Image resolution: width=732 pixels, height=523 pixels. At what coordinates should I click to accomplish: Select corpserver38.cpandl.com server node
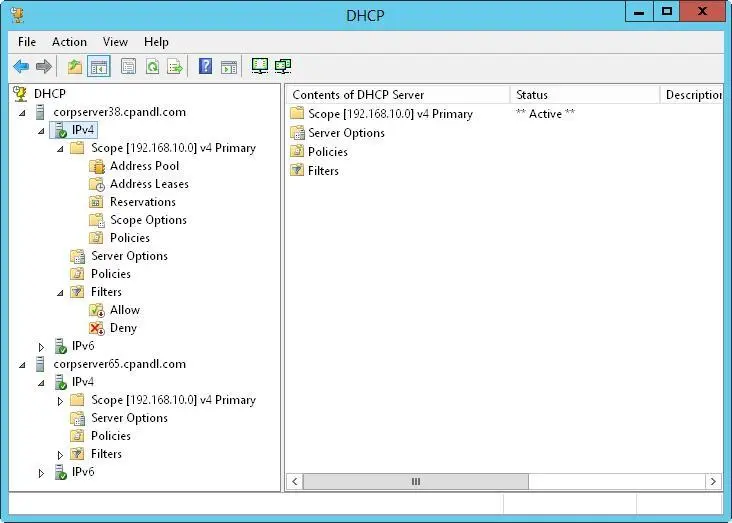pos(120,112)
